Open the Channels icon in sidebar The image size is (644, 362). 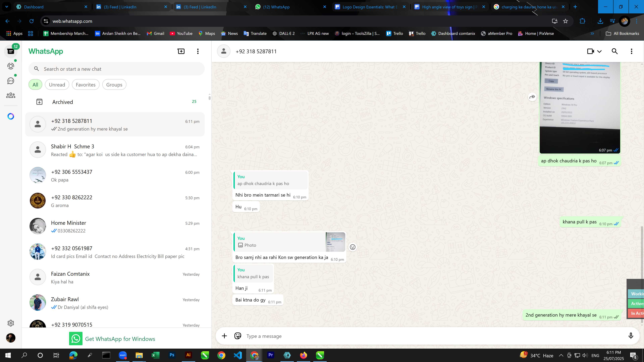(11, 81)
